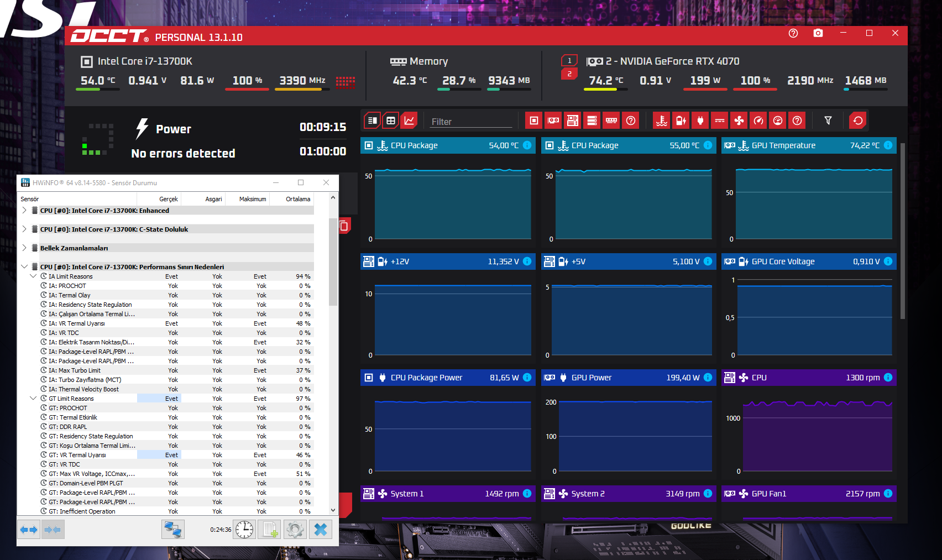Open the funnel filter options icon
The height and width of the screenshot is (560, 942).
click(x=828, y=121)
